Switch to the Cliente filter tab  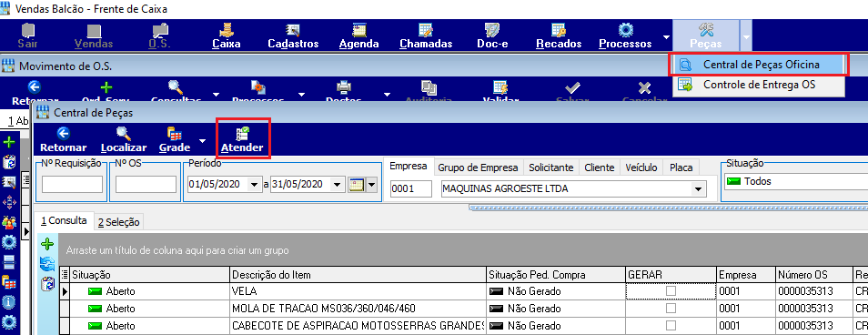pos(599,167)
